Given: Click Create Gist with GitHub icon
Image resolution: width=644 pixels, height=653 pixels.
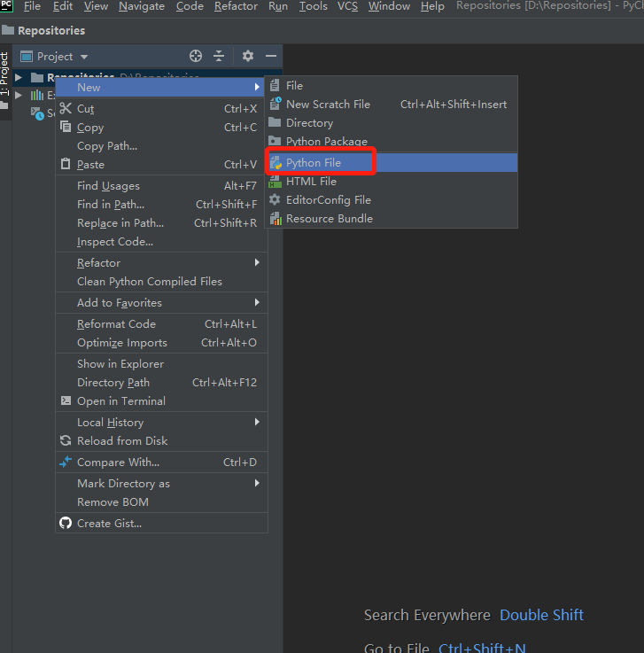Looking at the screenshot, I should pos(108,524).
